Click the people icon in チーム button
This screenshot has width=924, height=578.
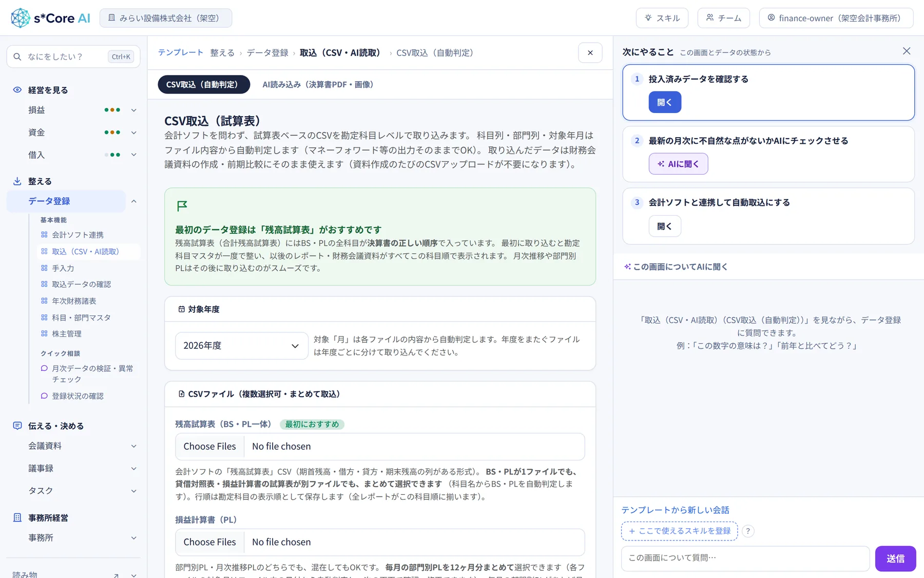click(710, 17)
